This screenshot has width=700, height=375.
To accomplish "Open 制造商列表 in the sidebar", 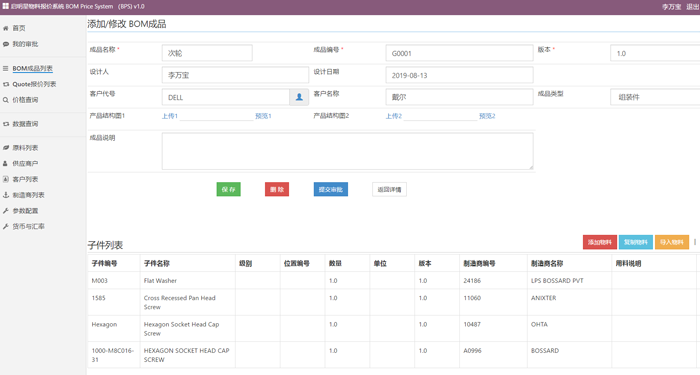I will pos(28,195).
